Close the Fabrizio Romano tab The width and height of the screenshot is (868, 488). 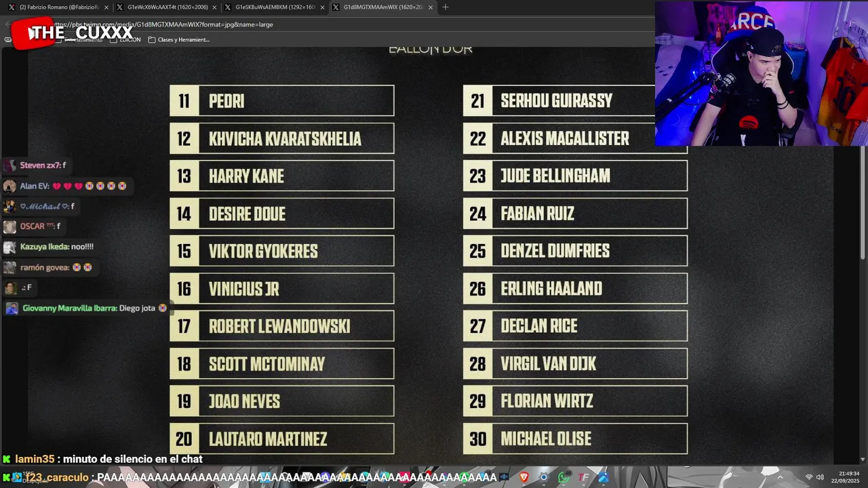coord(106,7)
